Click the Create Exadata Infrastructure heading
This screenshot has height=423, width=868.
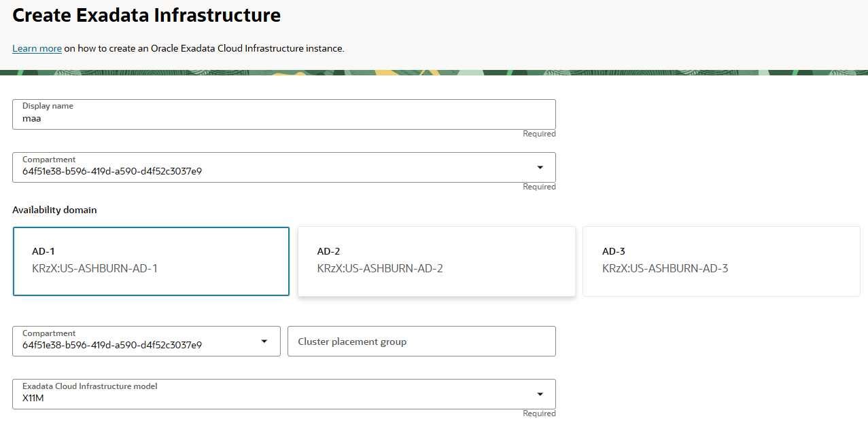coord(146,16)
